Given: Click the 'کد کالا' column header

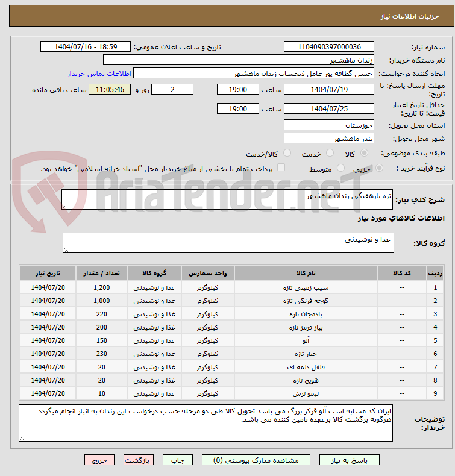Looking at the screenshot, I should [x=402, y=273].
